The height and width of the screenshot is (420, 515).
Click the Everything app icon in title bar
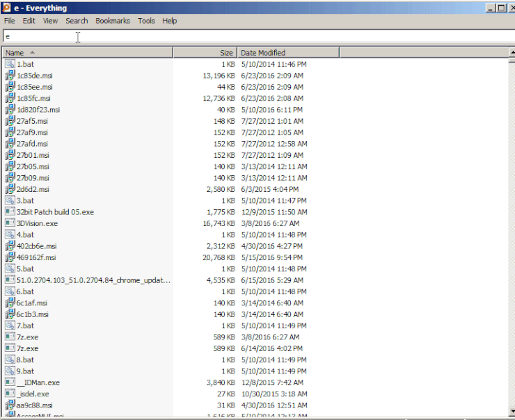(x=6, y=8)
